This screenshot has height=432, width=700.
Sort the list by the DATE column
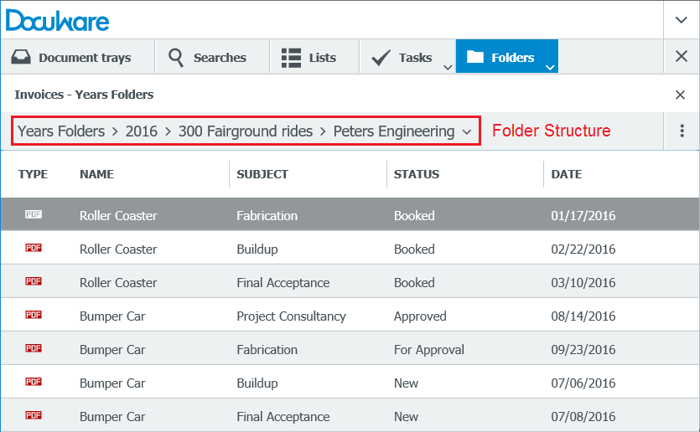566,174
